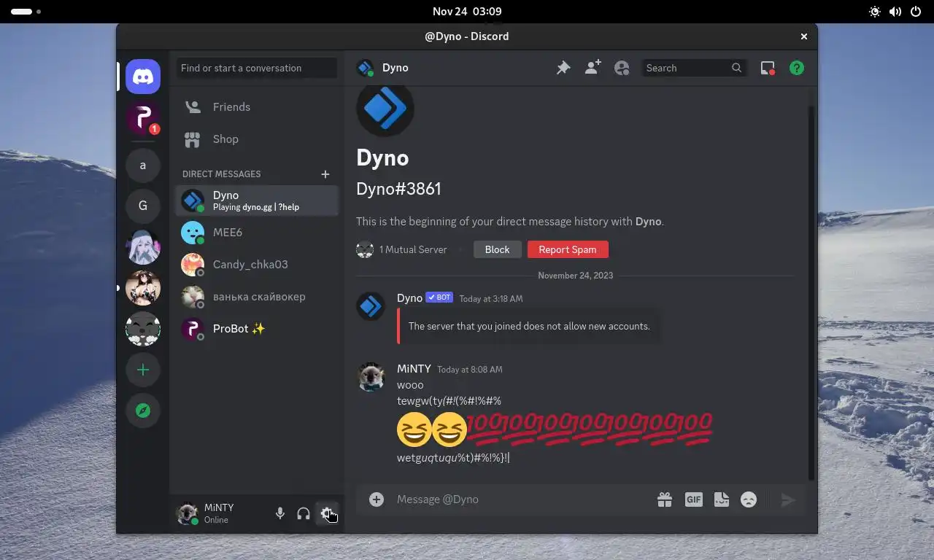This screenshot has width=934, height=560.
Task: Open the server labeled 'a'
Action: coord(143,166)
